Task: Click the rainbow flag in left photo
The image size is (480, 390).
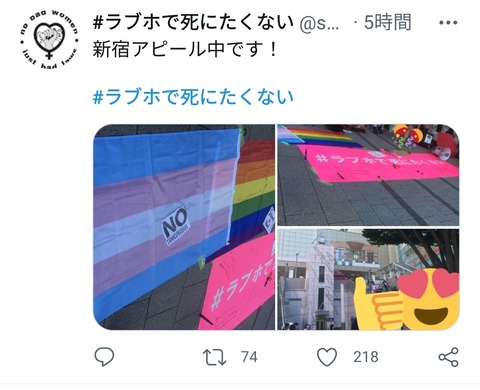Action: click(255, 189)
